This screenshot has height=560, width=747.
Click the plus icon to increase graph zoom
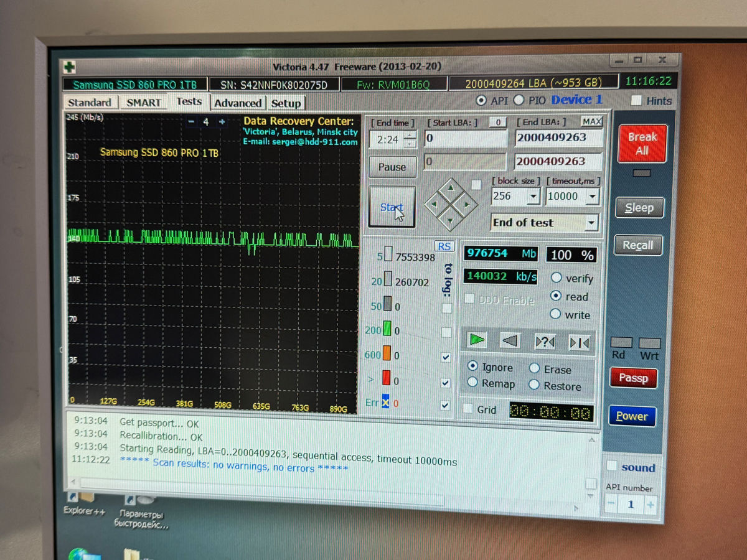pos(221,122)
